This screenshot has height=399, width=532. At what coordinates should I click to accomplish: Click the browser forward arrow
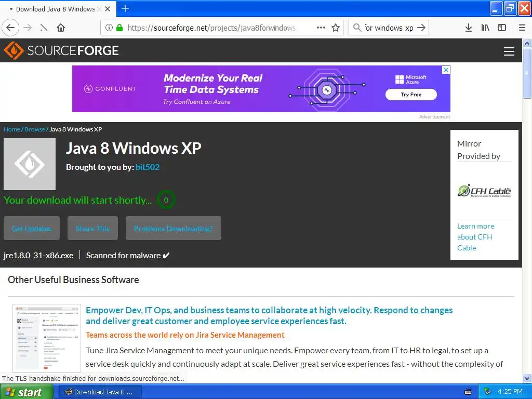click(x=28, y=28)
